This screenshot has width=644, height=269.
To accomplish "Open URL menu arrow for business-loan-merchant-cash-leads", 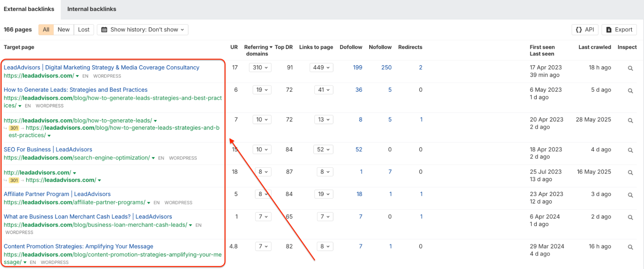I will pyautogui.click(x=190, y=225).
